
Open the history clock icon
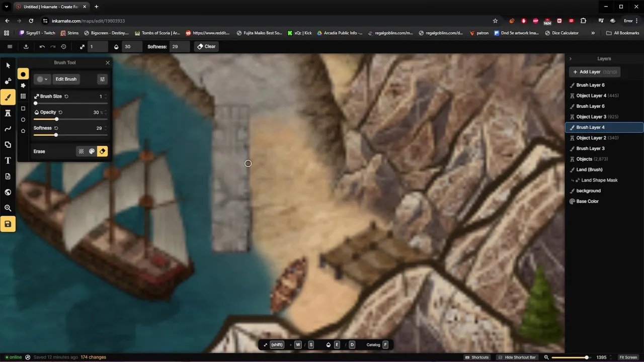pos(63,46)
